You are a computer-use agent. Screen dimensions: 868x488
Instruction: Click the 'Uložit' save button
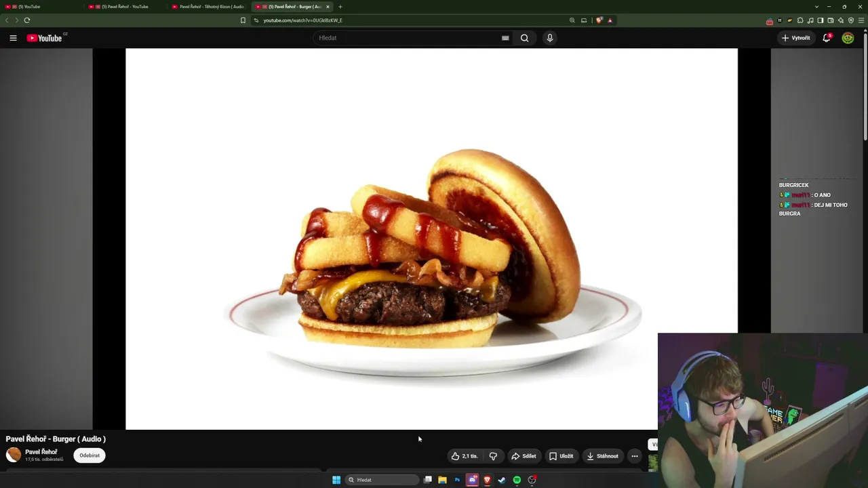[x=561, y=456]
